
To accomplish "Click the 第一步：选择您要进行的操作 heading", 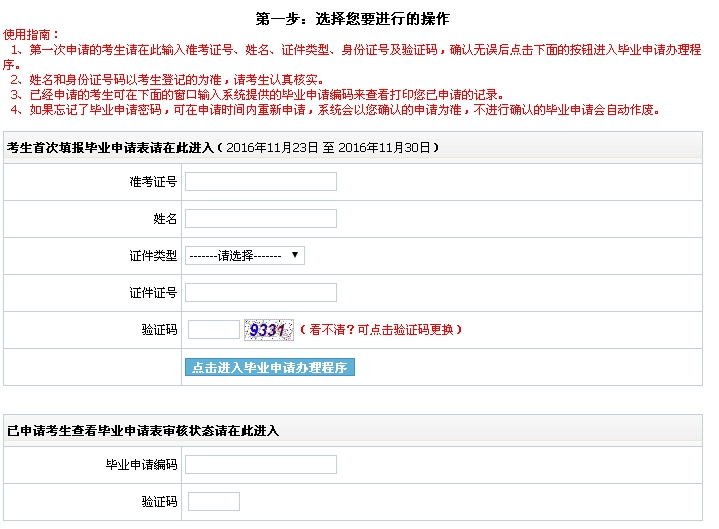I will (x=352, y=19).
